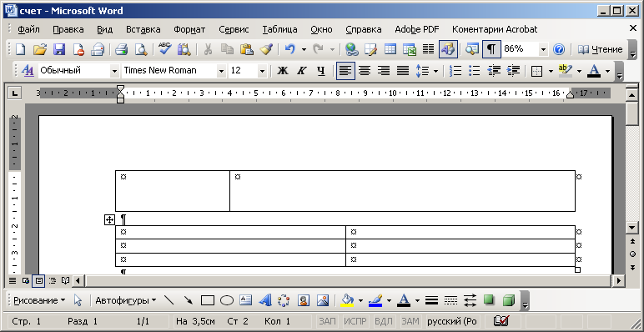This screenshot has width=644, height=332.
Task: Expand the undo history arrow
Action: click(304, 50)
